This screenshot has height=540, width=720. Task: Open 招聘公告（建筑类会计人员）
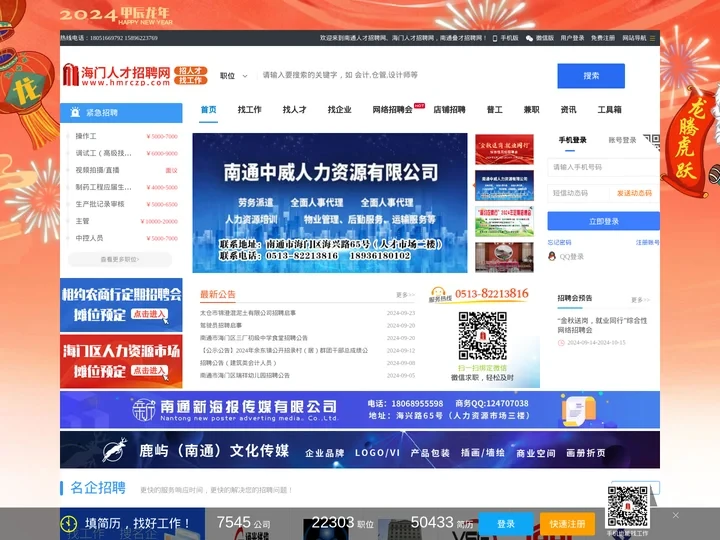click(x=238, y=363)
